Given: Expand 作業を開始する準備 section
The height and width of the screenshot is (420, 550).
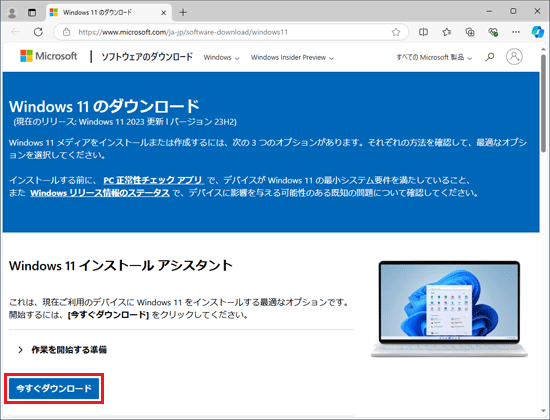Looking at the screenshot, I should (x=62, y=350).
